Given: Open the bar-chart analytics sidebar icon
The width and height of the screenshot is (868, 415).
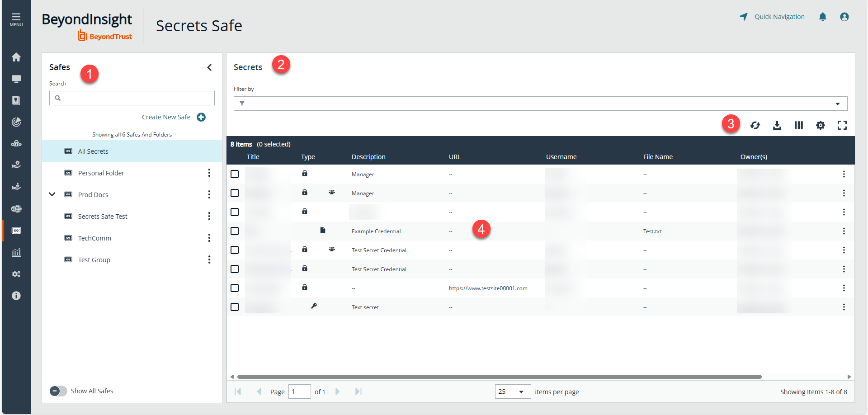Looking at the screenshot, I should coord(16,252).
